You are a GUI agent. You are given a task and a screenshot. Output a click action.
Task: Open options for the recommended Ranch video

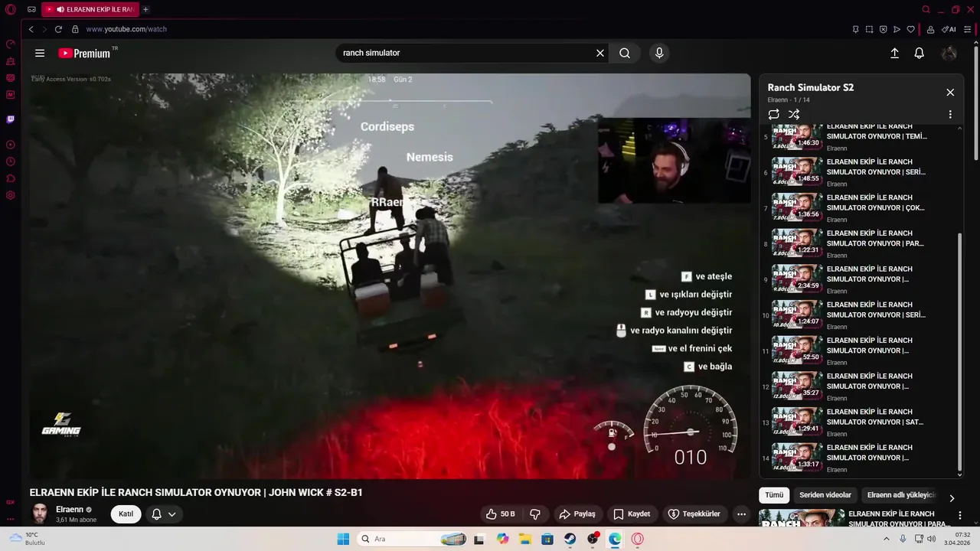(960, 515)
